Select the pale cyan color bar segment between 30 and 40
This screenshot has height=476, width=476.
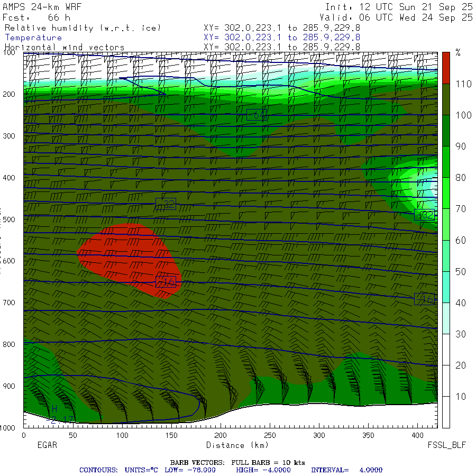tap(446, 318)
